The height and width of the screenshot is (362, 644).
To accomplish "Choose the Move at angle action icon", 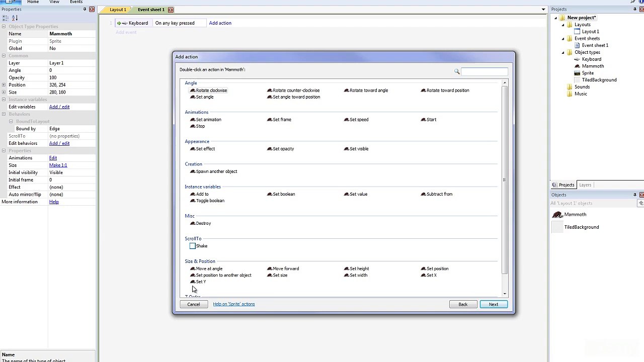I will (x=192, y=268).
